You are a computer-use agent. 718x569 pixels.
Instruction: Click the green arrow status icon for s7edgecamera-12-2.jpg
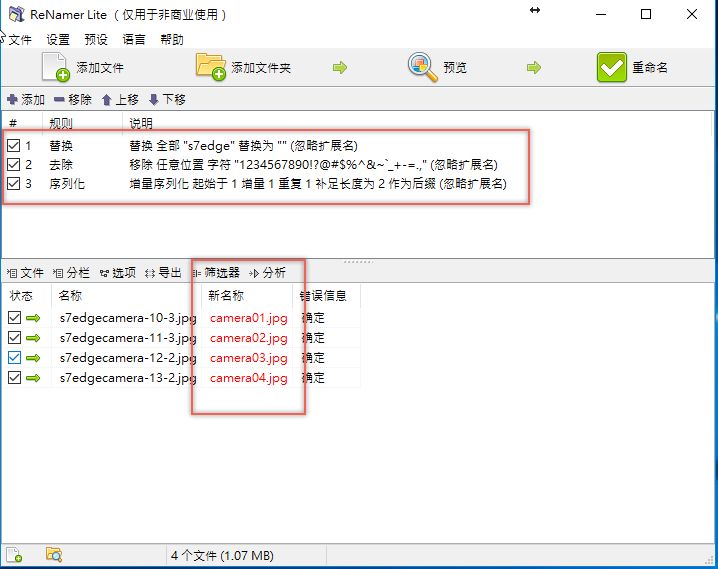click(x=33, y=358)
